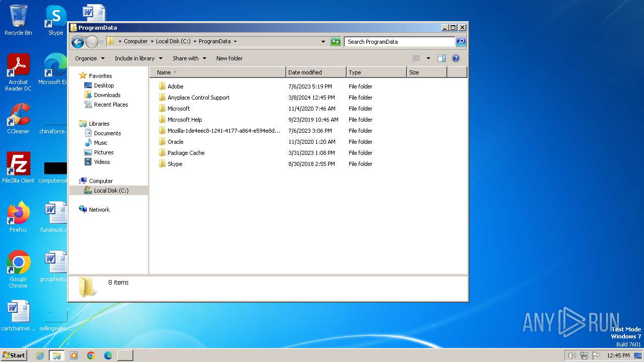Sort by Name column header

click(x=218, y=72)
